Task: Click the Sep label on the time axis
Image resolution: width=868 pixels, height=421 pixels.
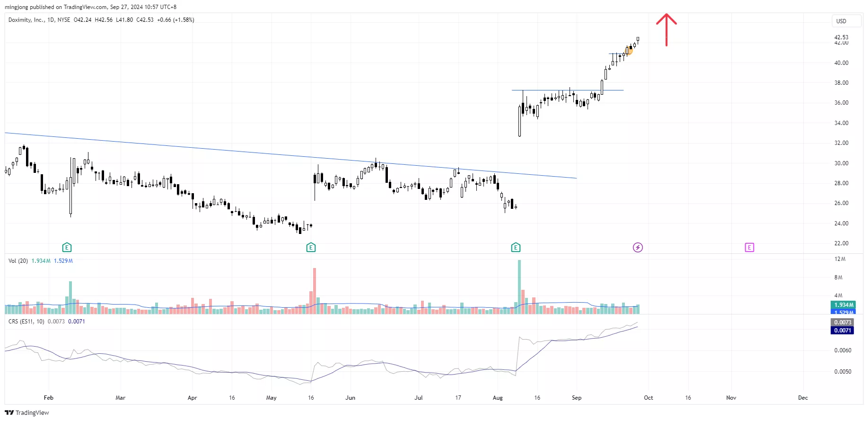Action: point(577,398)
